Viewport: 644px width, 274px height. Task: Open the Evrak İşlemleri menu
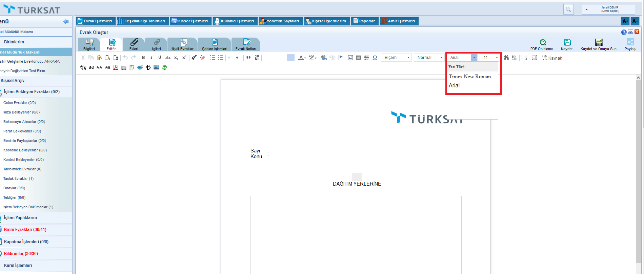click(x=95, y=21)
